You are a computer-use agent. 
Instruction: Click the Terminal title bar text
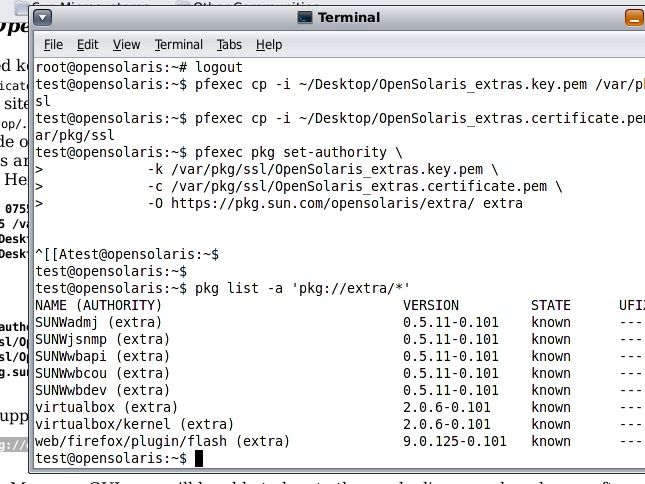[349, 18]
